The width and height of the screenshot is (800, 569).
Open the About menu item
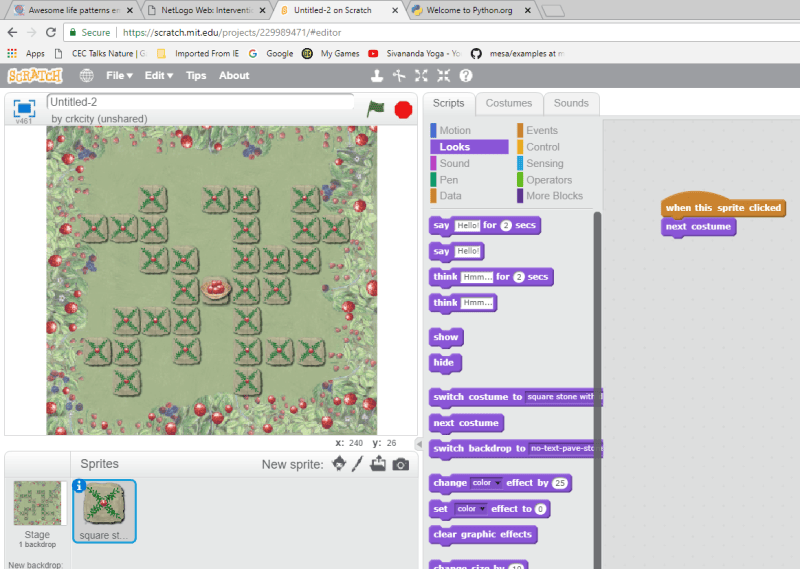(234, 76)
